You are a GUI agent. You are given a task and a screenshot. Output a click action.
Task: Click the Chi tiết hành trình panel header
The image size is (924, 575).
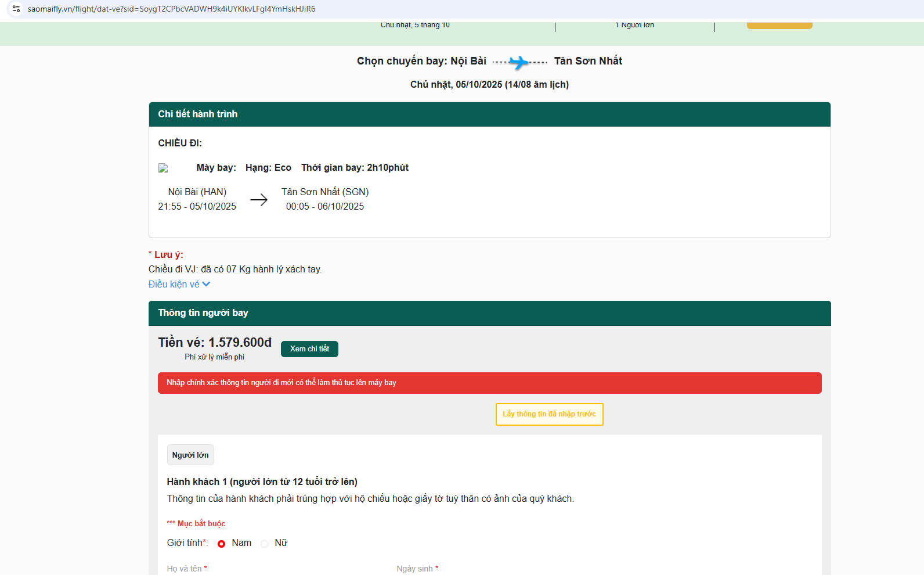tap(489, 114)
